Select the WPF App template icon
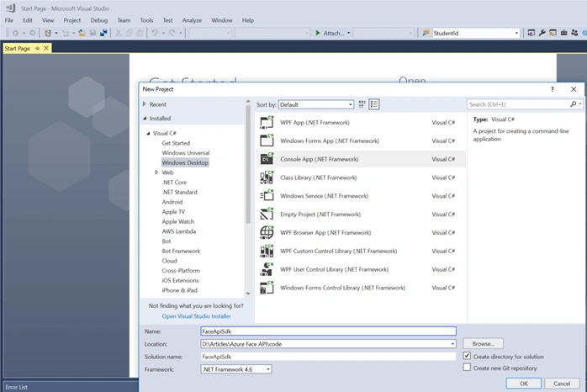Viewport: 587px width, 392px height. pyautogui.click(x=267, y=123)
